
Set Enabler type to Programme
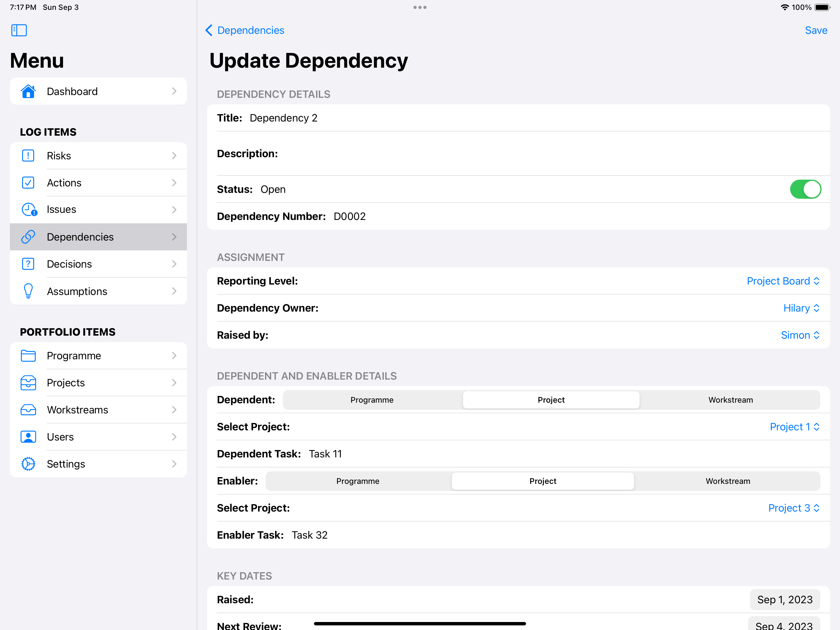(358, 481)
